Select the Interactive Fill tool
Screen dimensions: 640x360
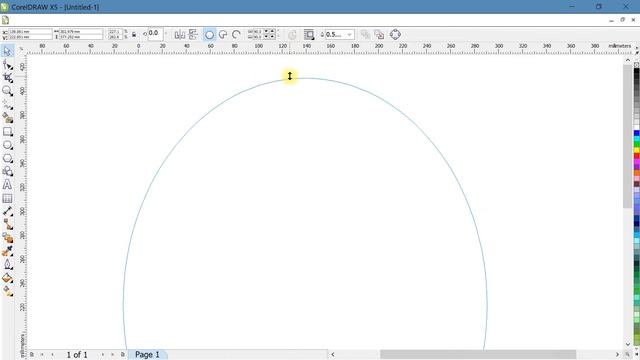7,291
